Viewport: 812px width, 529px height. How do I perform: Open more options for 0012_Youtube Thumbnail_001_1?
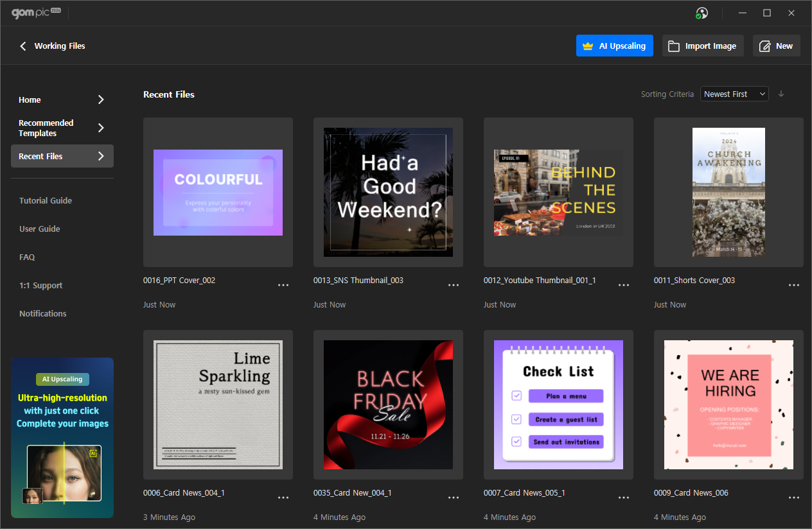[624, 285]
